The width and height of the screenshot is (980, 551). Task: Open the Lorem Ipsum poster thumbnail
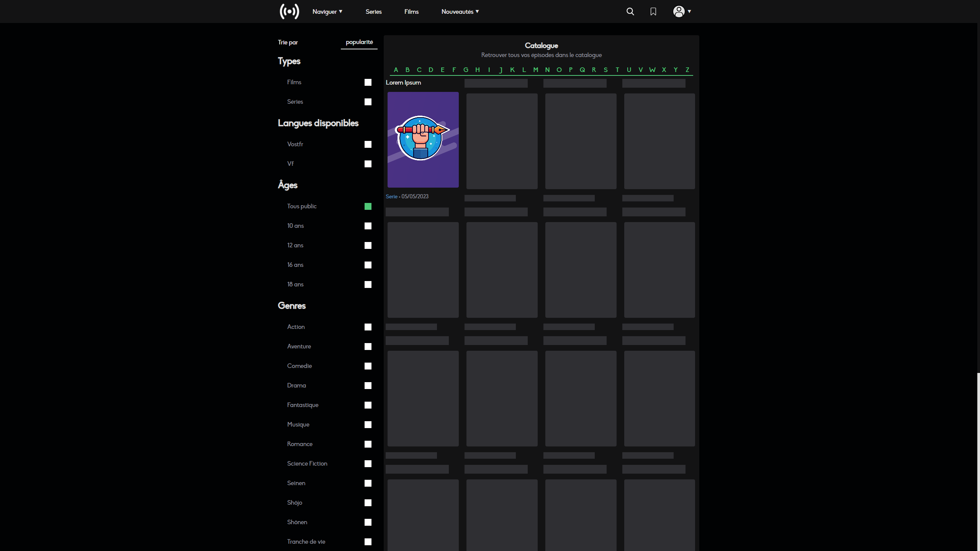point(423,139)
